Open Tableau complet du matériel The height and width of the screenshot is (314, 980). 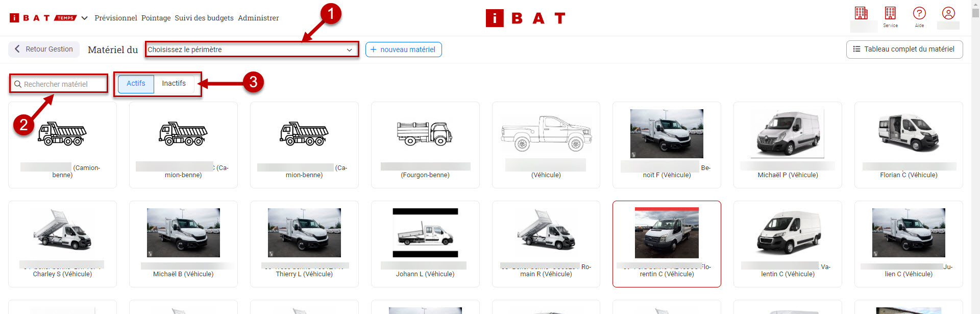coord(904,50)
